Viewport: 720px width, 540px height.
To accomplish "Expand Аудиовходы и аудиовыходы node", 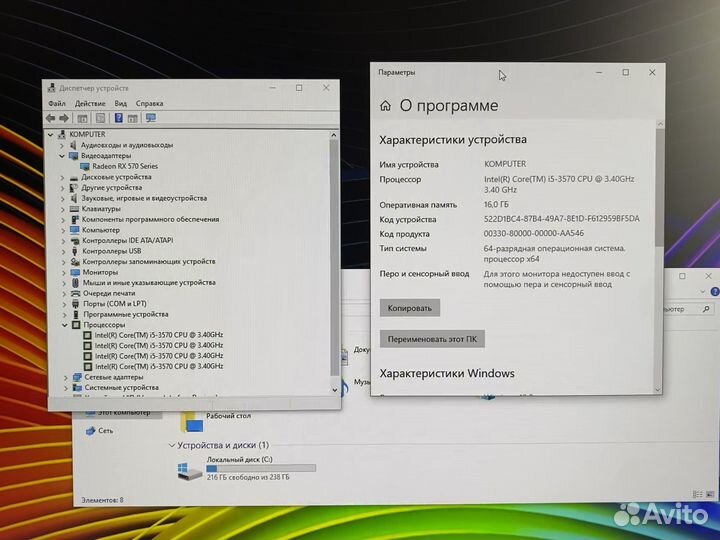I will point(62,145).
